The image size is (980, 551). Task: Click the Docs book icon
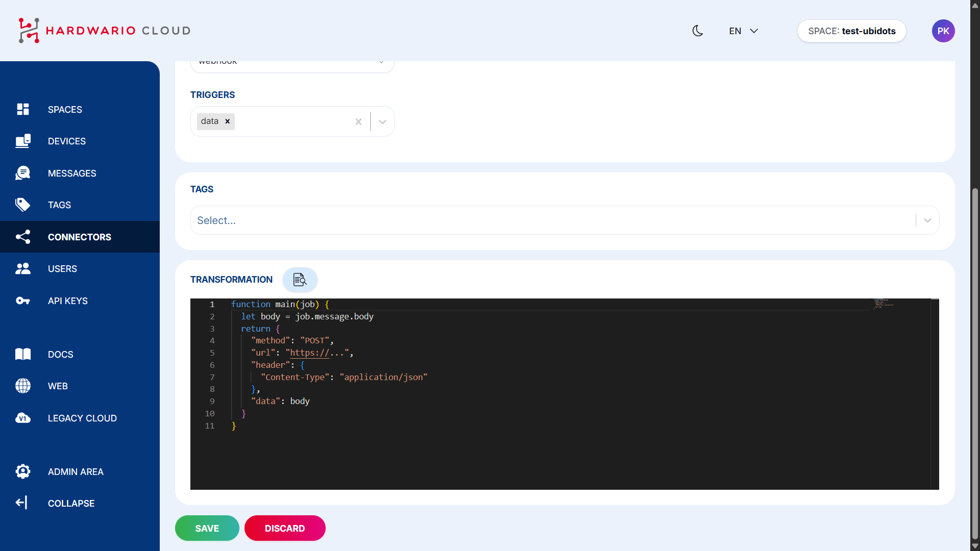[x=23, y=354]
